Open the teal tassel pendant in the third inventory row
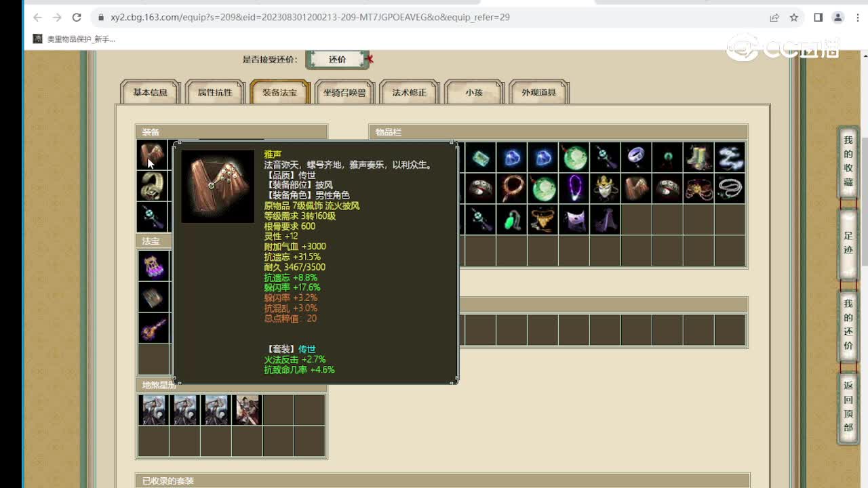 click(481, 220)
